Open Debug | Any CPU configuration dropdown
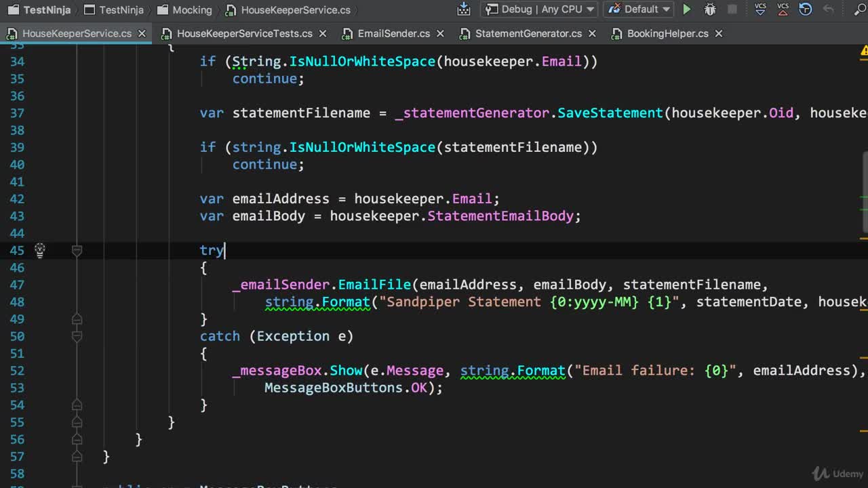 (x=540, y=9)
